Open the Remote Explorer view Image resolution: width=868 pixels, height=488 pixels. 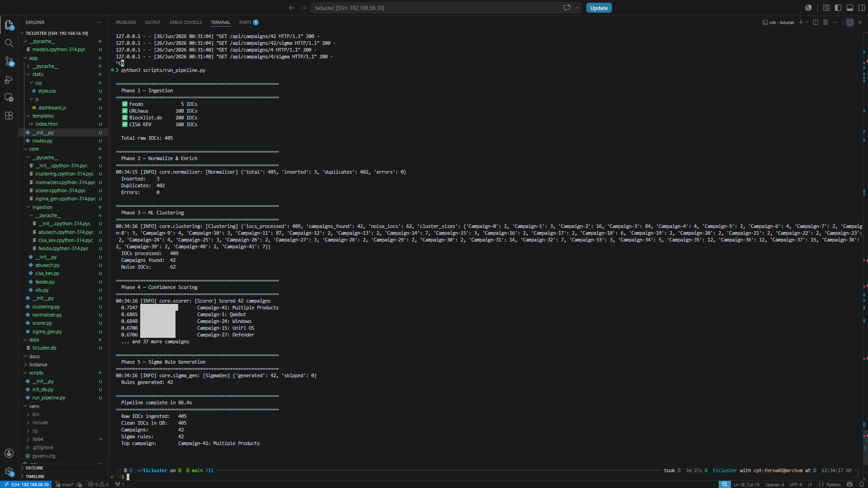click(9, 97)
